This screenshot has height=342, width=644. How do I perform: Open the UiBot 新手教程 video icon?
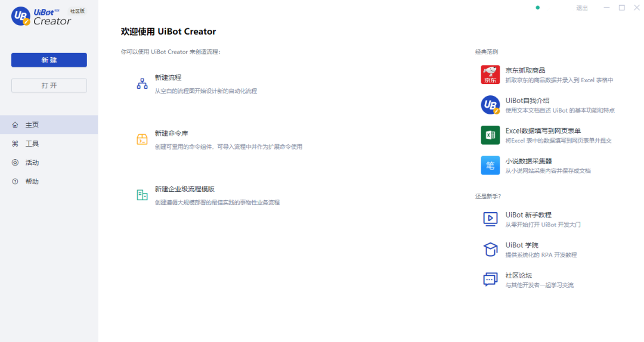[490, 219]
